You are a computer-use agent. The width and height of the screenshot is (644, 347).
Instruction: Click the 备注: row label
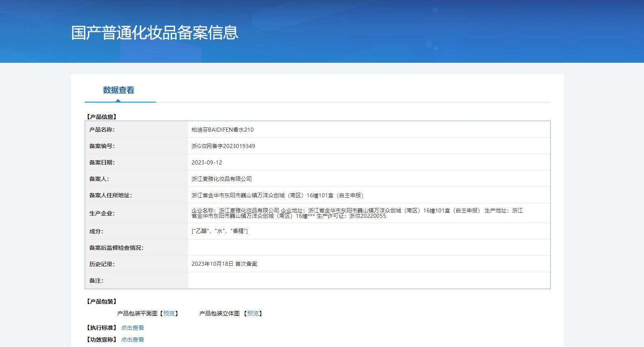pyautogui.click(x=96, y=281)
